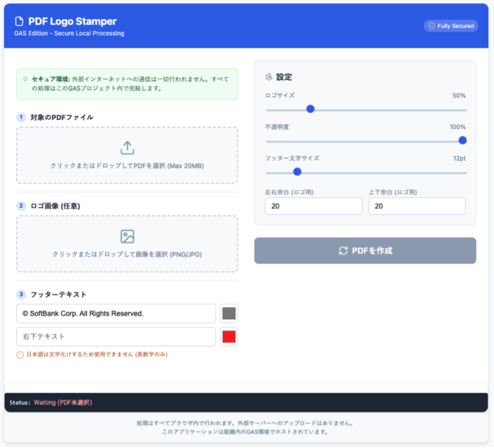This screenshot has height=448, width=494.
Task: Open the PDF file drop zone to select a PDF
Action: tap(128, 155)
